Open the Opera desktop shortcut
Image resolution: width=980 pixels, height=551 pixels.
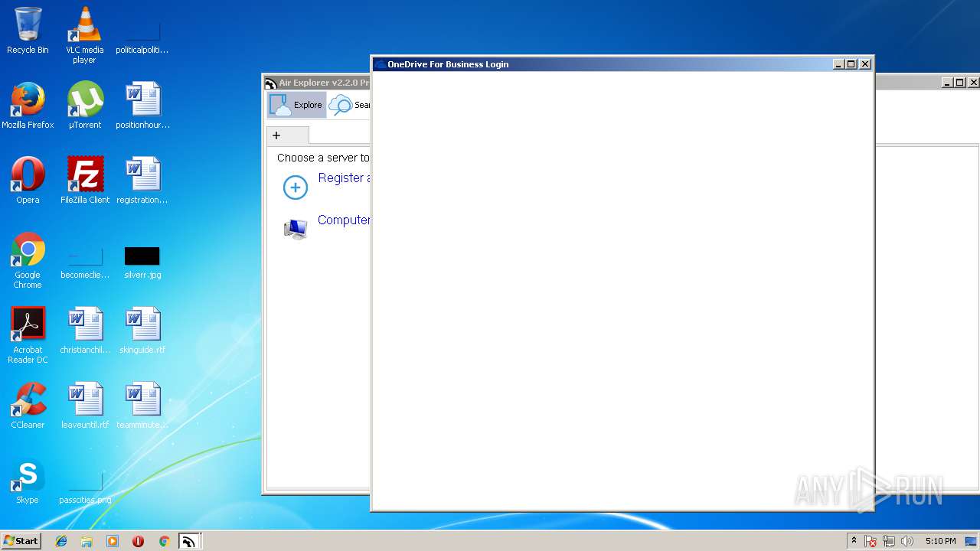(28, 181)
